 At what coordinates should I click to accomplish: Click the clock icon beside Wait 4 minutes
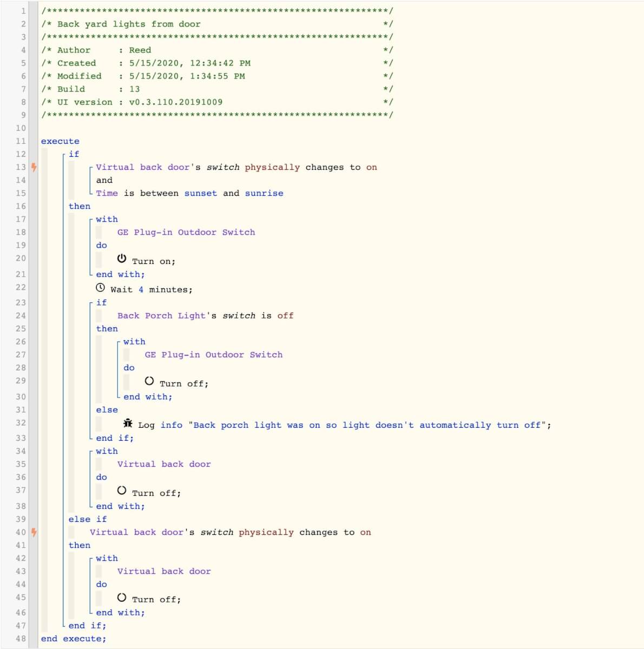coord(100,288)
